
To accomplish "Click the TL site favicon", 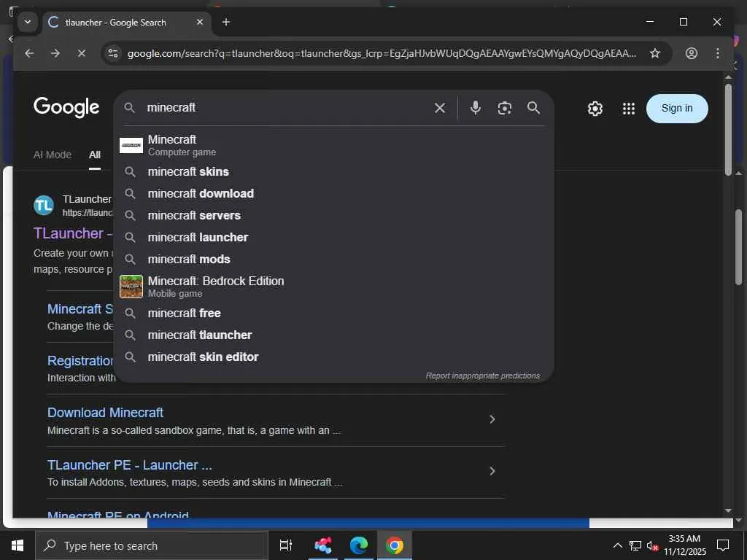I will [x=44, y=206].
